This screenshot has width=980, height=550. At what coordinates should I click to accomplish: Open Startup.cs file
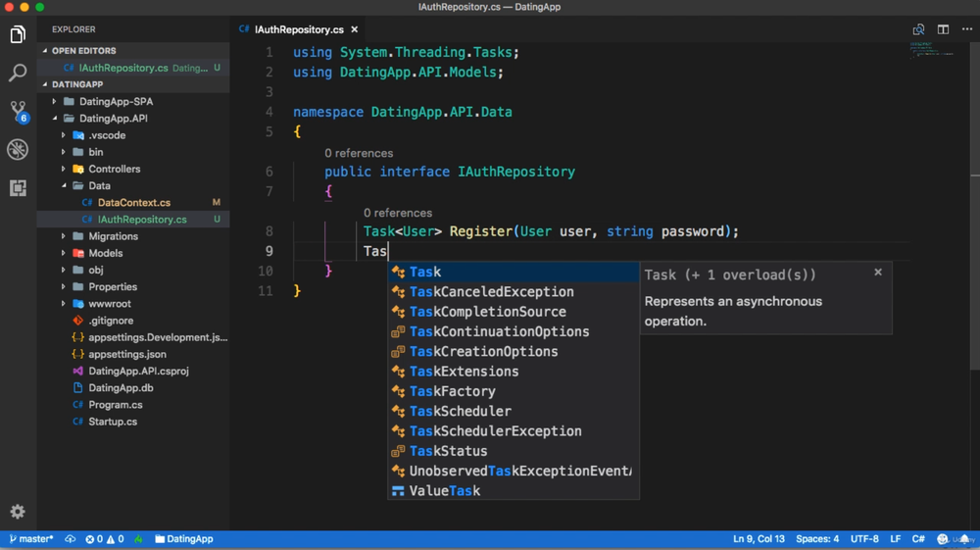point(133,422)
